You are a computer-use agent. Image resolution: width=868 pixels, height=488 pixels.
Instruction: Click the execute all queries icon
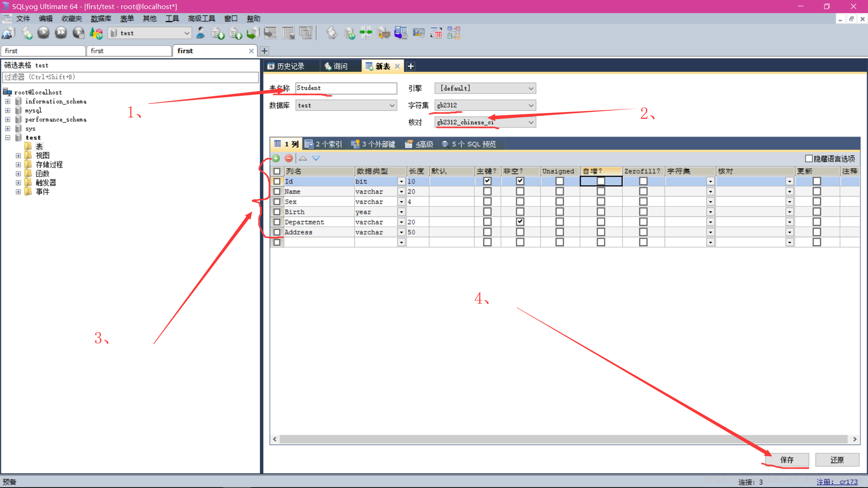click(61, 33)
